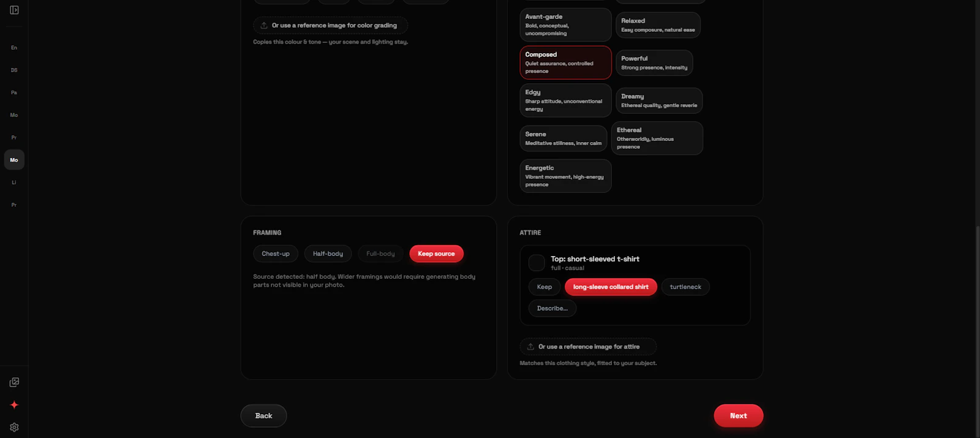
Task: Use a reference image for attire
Action: coord(588,347)
